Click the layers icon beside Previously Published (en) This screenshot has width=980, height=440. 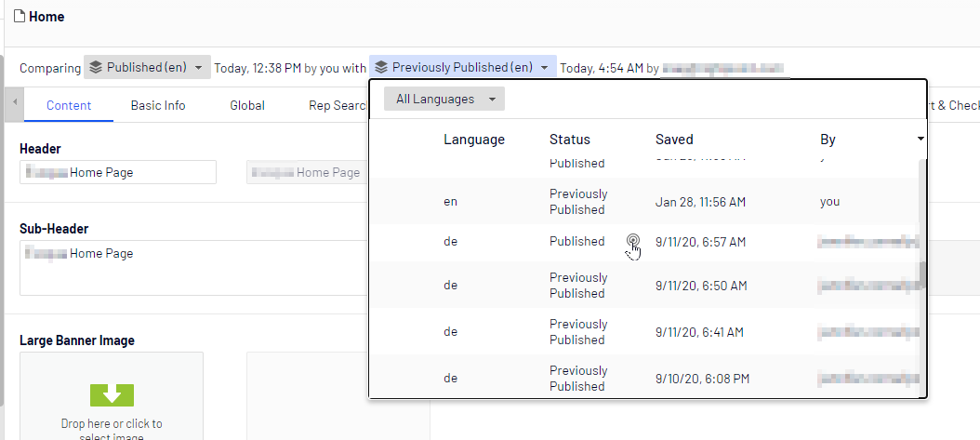point(380,67)
